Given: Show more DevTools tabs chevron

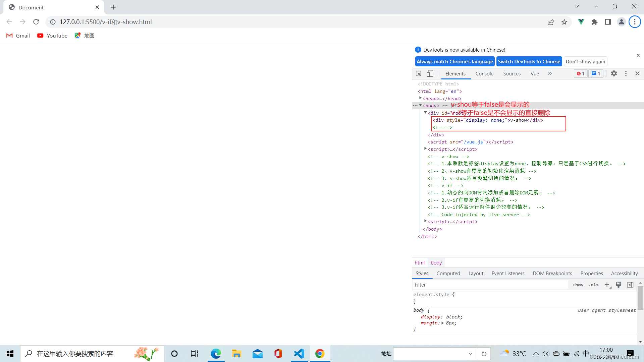Looking at the screenshot, I should tap(550, 73).
